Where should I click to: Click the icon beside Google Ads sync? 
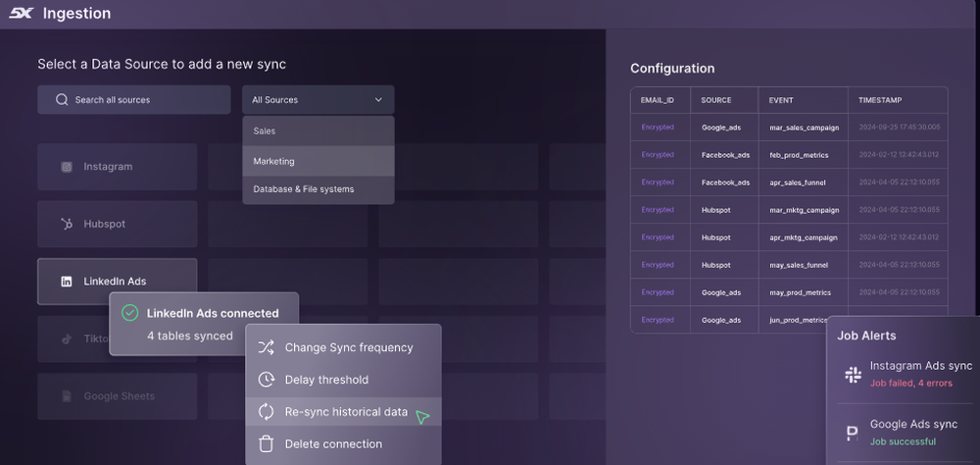(852, 433)
